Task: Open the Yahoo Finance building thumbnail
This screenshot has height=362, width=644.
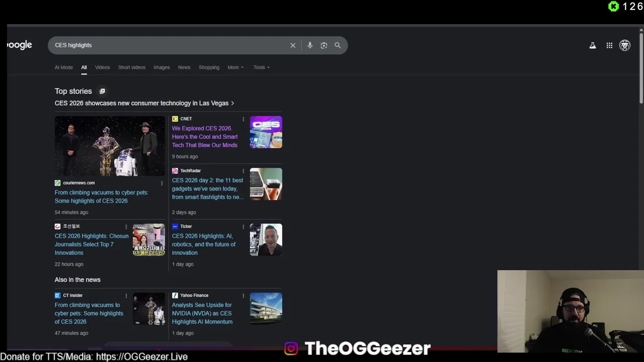Action: pos(266,309)
